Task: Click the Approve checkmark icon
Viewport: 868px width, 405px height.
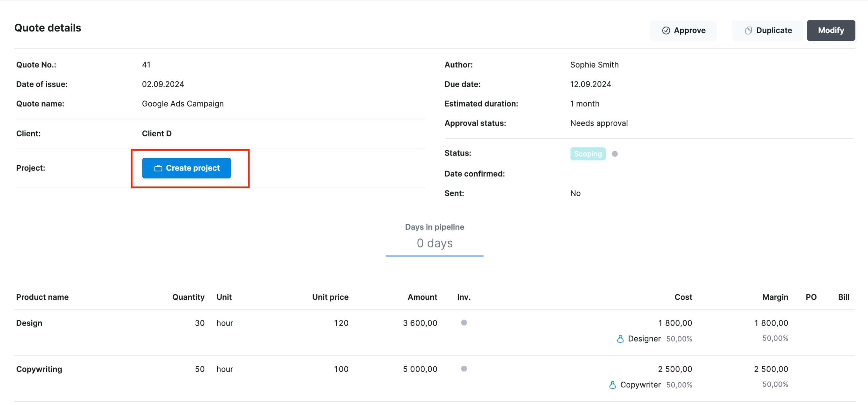Action: (666, 31)
